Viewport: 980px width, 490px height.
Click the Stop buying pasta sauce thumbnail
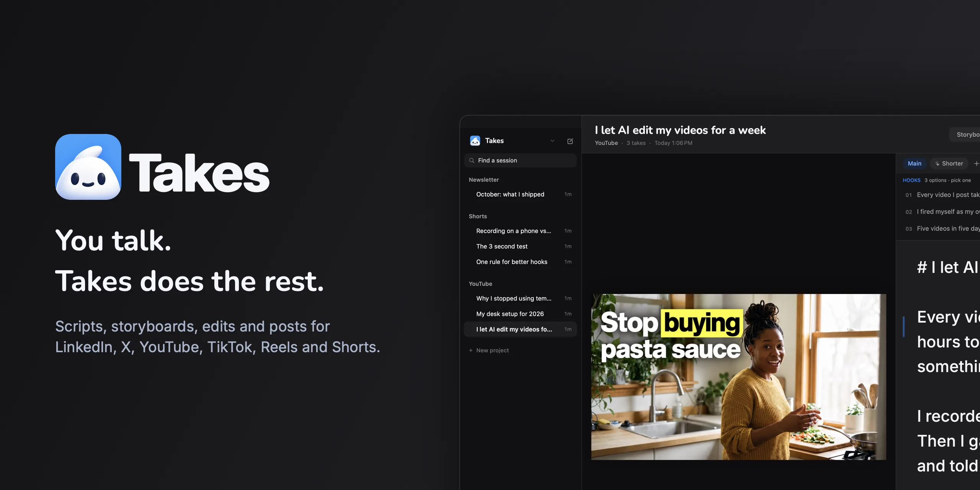pyautogui.click(x=738, y=377)
